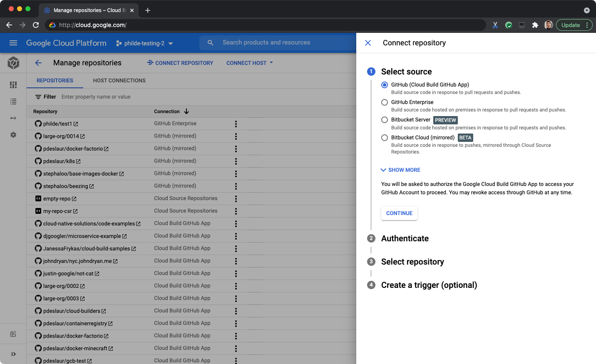
Task: Go back using the Manage repositories arrow
Action: tap(39, 63)
